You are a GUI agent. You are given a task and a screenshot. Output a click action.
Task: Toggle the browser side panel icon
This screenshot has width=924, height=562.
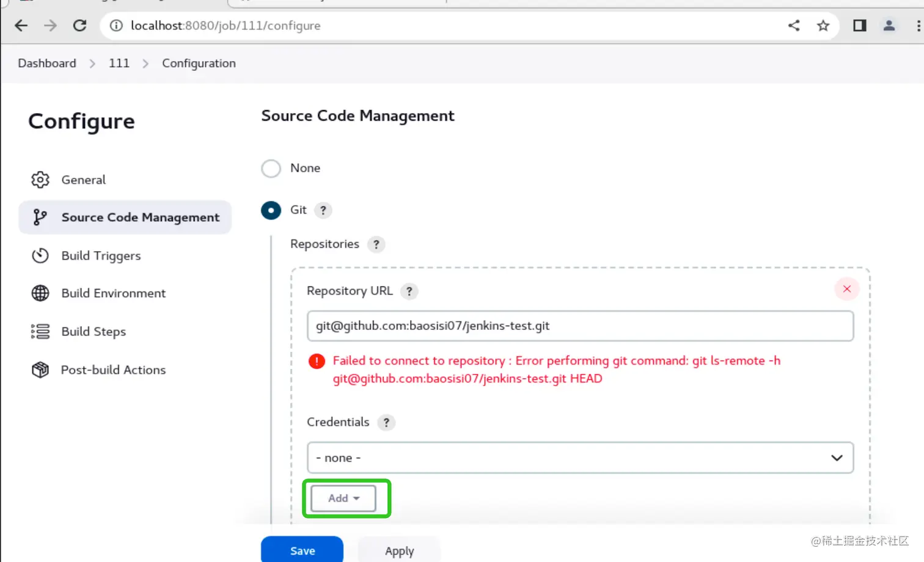tap(860, 25)
